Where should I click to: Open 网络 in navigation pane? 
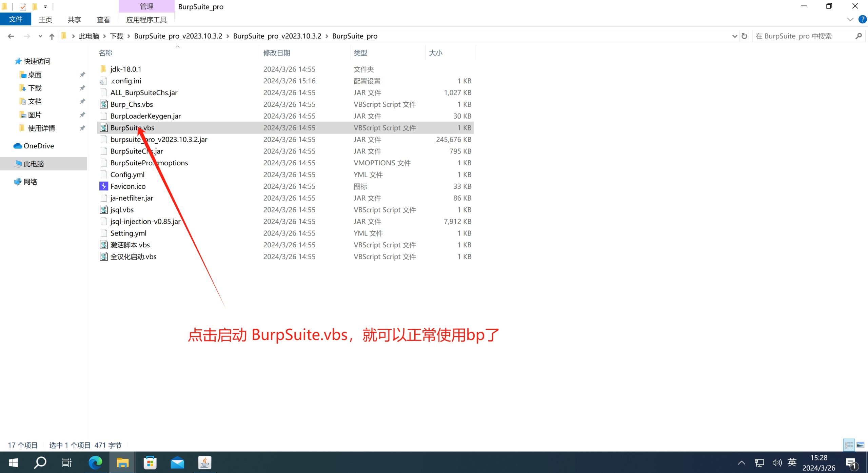click(30, 182)
